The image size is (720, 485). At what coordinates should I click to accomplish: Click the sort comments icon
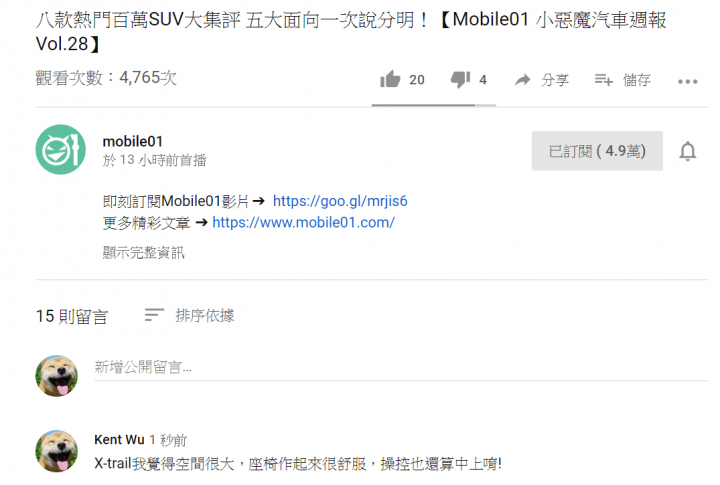tap(154, 315)
